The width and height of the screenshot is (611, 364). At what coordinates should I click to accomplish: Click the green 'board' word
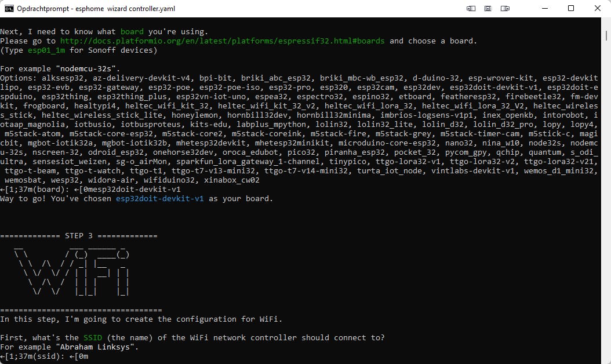tap(133, 32)
